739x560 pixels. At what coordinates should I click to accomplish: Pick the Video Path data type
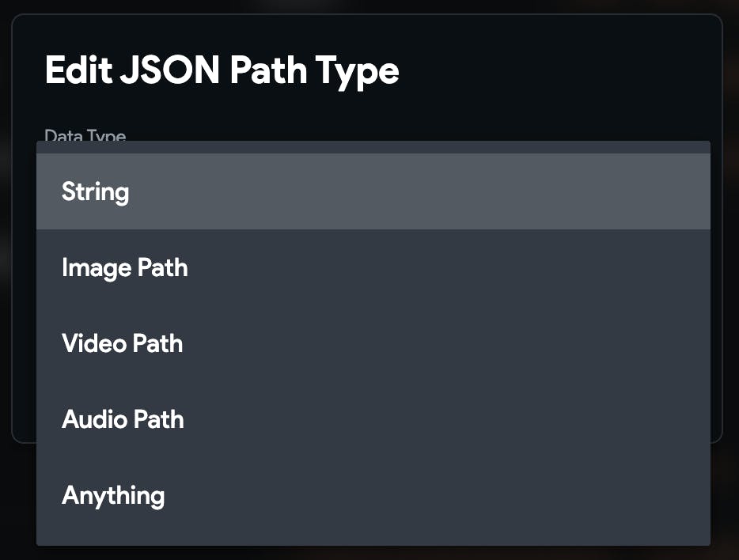point(123,344)
